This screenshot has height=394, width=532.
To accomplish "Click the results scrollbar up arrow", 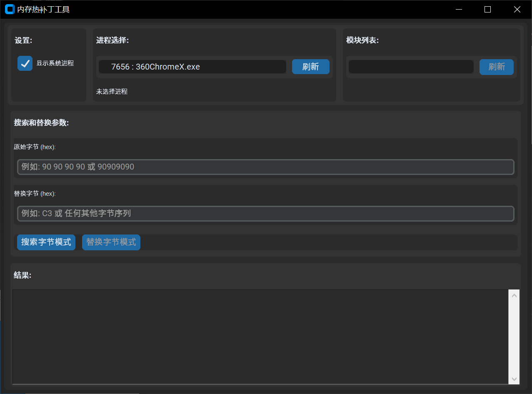I will tap(514, 296).
